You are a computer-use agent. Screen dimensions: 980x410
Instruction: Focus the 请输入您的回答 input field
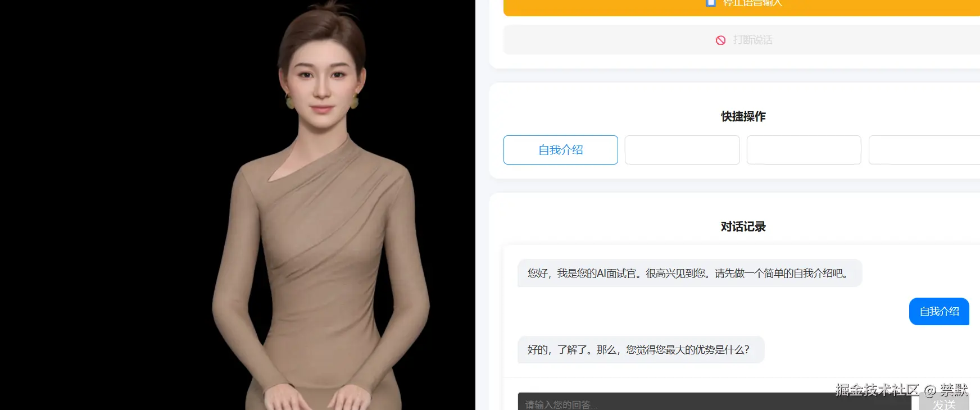[714, 402]
